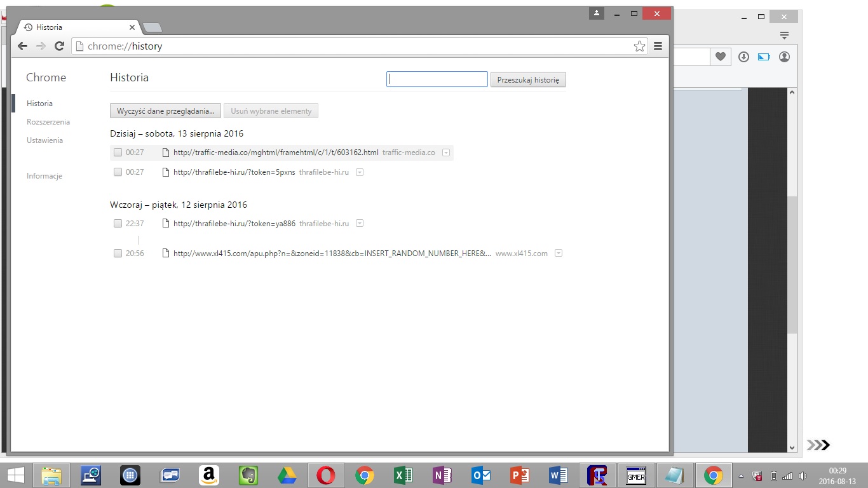Expand dropdown arrow beside traffic-media.co

click(446, 152)
